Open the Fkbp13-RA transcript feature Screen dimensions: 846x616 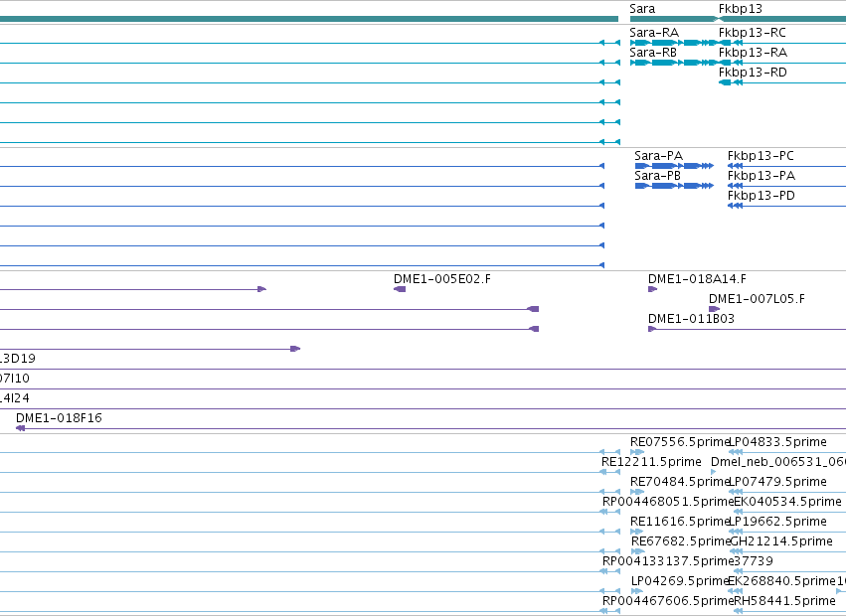tap(753, 53)
